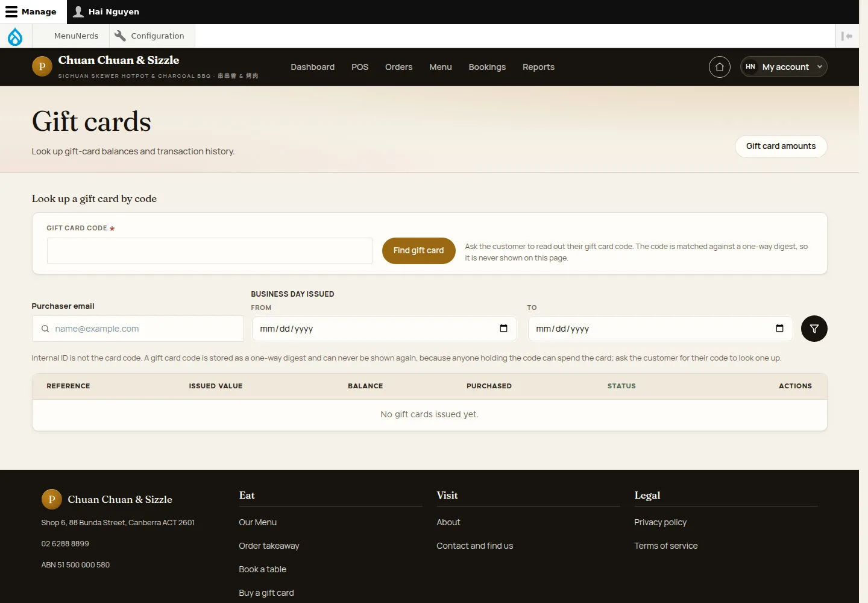Click the Buy a gift card link
Viewport: 868px width, 603px height.
click(266, 593)
